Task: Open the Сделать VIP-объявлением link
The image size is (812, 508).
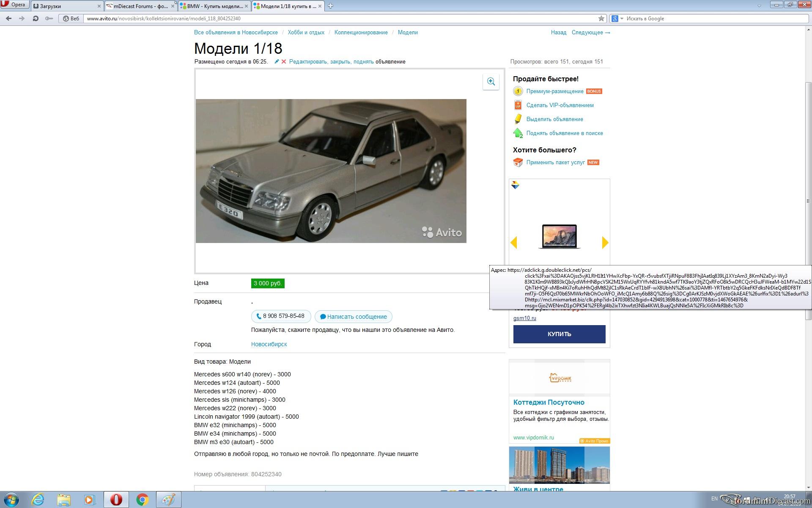Action: pyautogui.click(x=560, y=105)
